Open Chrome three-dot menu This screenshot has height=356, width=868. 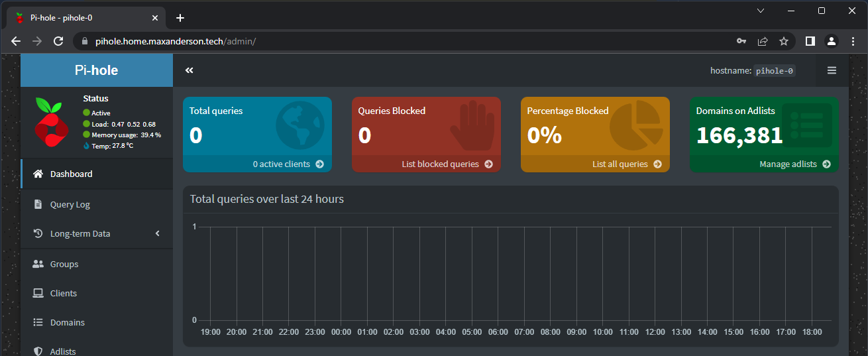coord(853,41)
